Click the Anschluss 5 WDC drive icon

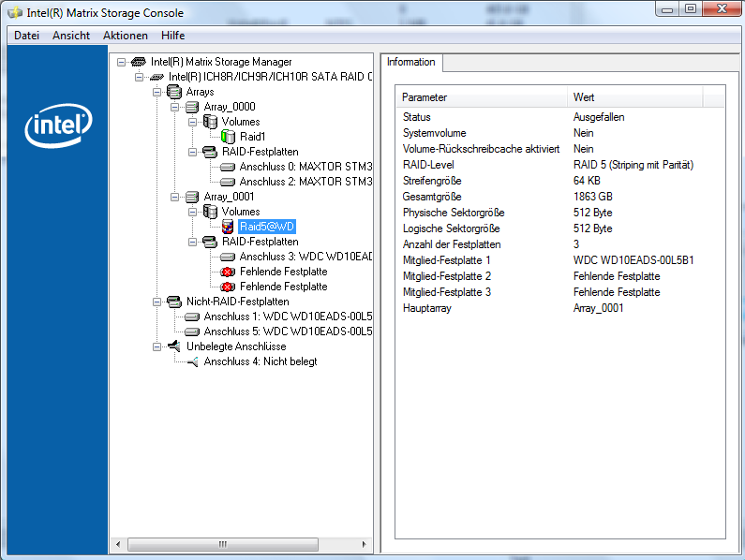tap(192, 332)
